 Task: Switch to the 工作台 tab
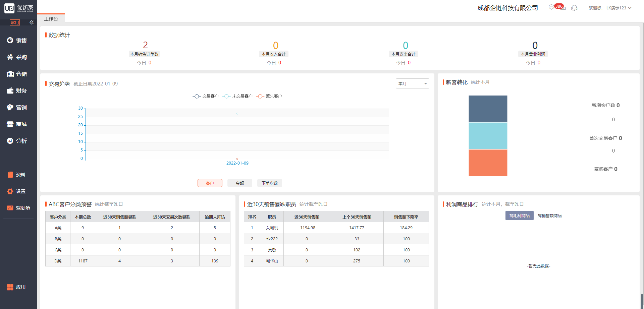[51, 19]
